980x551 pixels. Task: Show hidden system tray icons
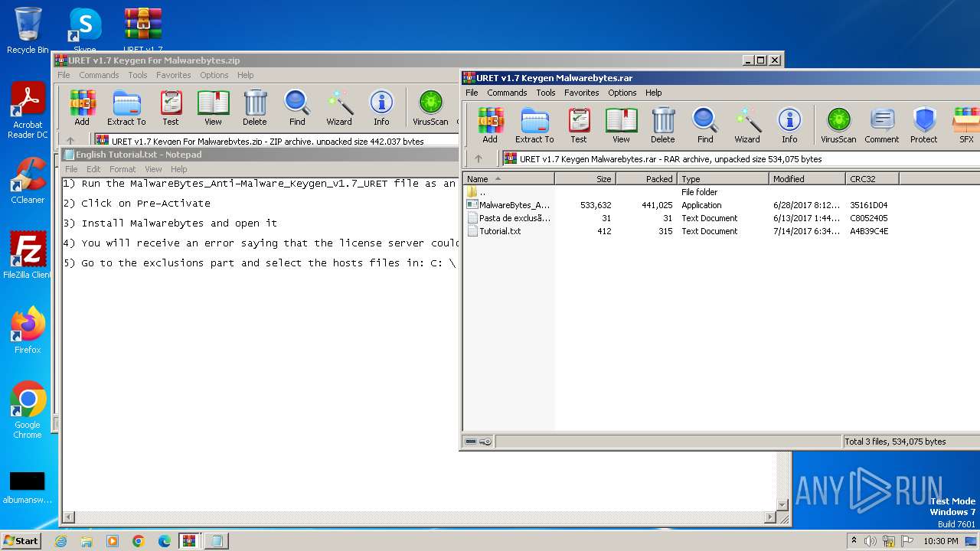(x=854, y=541)
